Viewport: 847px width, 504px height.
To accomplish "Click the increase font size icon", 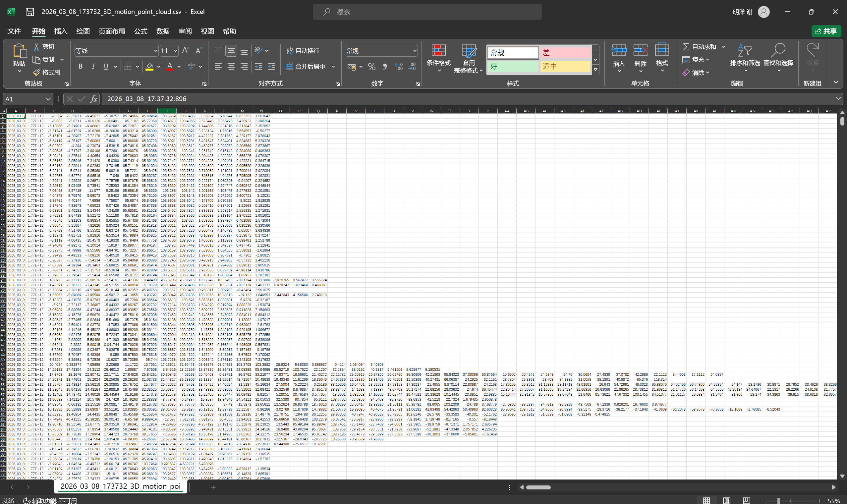I will coord(186,51).
